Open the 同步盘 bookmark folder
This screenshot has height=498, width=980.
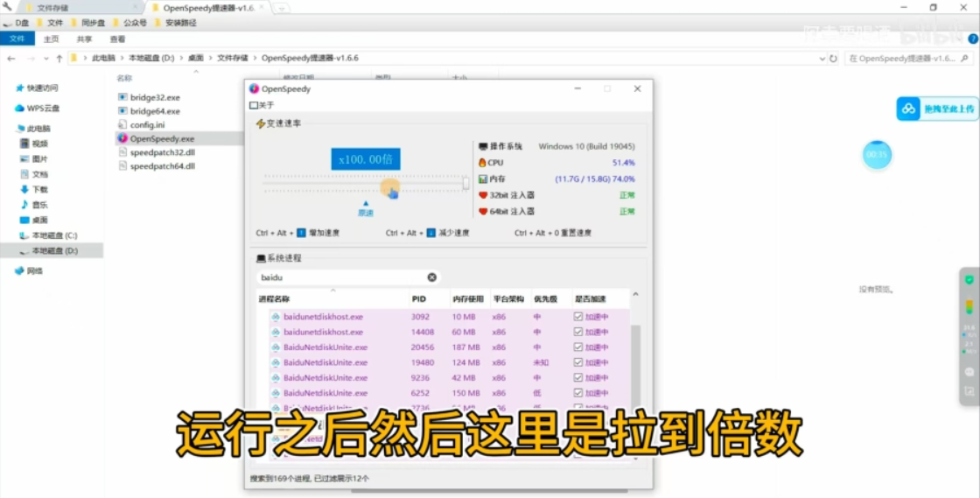pyautogui.click(x=88, y=23)
